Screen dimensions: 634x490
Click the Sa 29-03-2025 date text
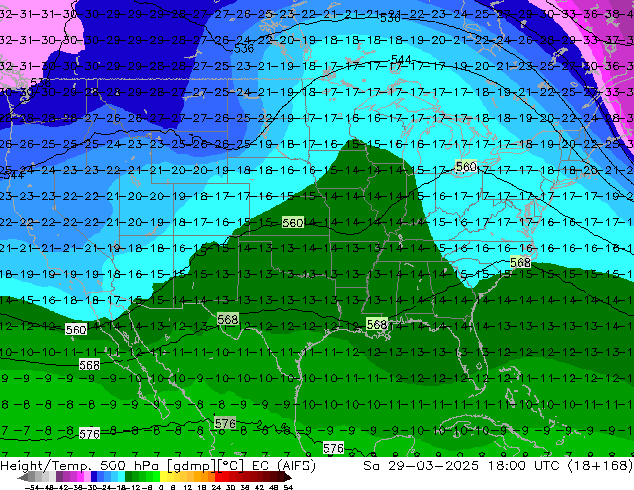pyautogui.click(x=421, y=466)
